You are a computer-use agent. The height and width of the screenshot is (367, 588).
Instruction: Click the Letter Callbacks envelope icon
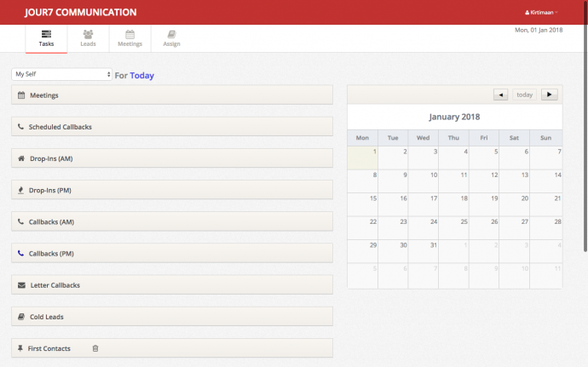[x=22, y=285]
